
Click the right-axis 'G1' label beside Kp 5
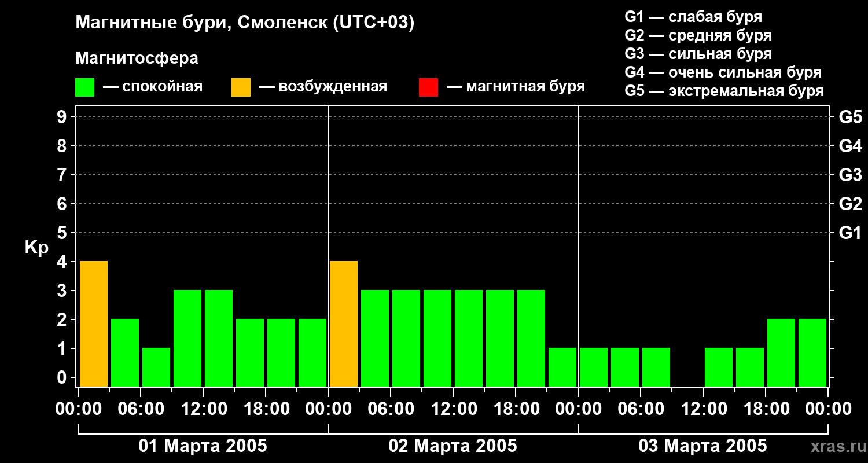850,233
